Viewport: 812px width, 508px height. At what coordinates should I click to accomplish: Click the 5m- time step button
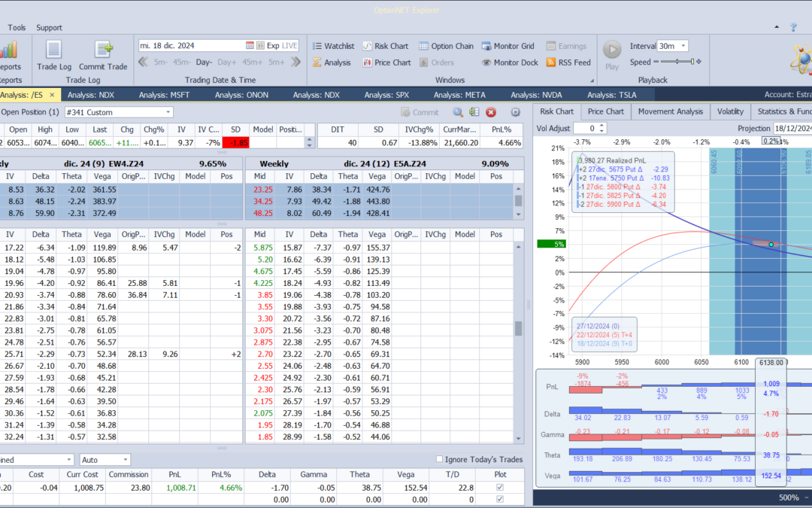coord(160,62)
